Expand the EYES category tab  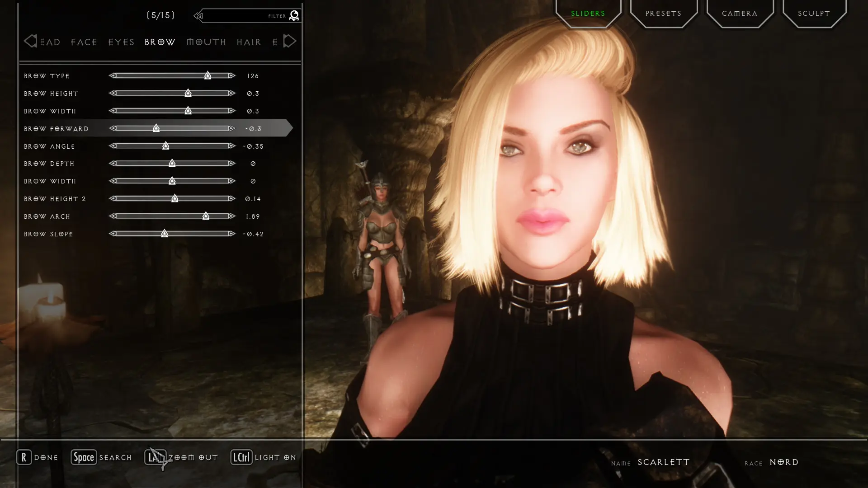[122, 42]
